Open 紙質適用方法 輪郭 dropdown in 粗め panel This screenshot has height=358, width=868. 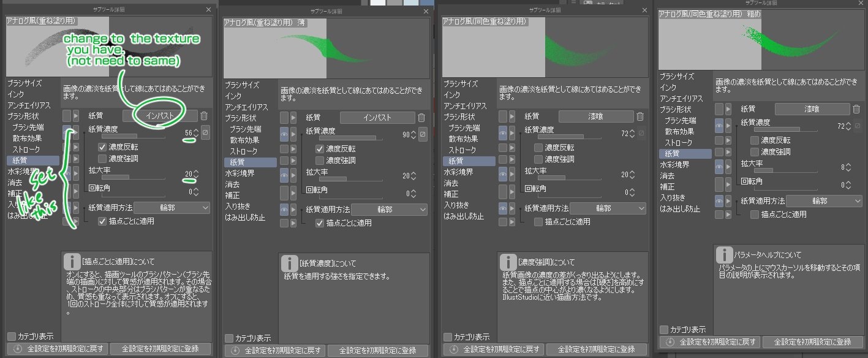point(824,200)
